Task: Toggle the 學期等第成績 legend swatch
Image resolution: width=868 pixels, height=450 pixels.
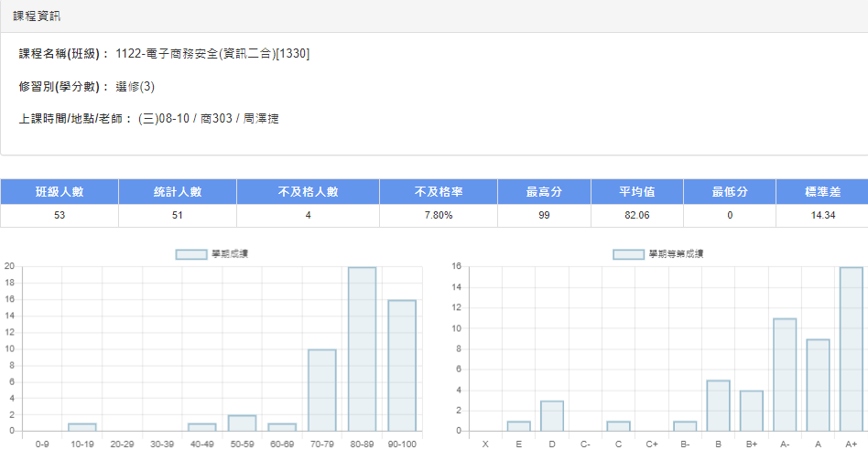Action: pyautogui.click(x=629, y=254)
